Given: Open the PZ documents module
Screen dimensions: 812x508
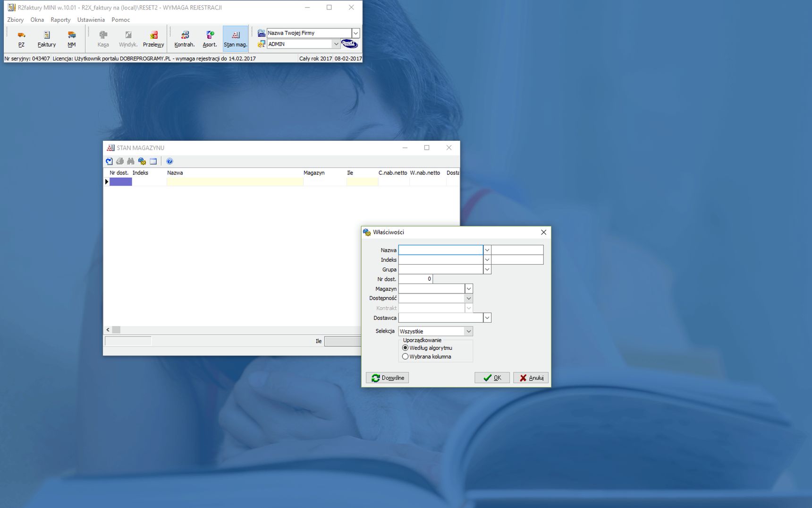Looking at the screenshot, I should pos(21,38).
